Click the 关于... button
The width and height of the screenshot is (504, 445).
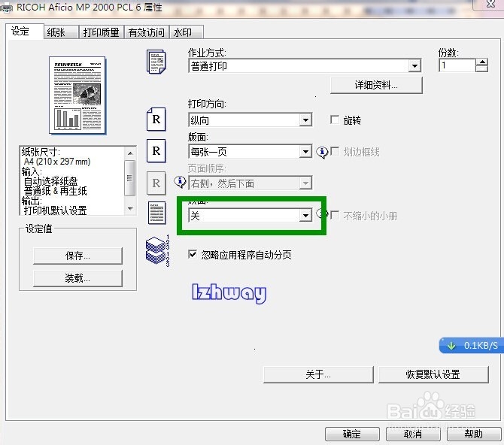coord(318,374)
